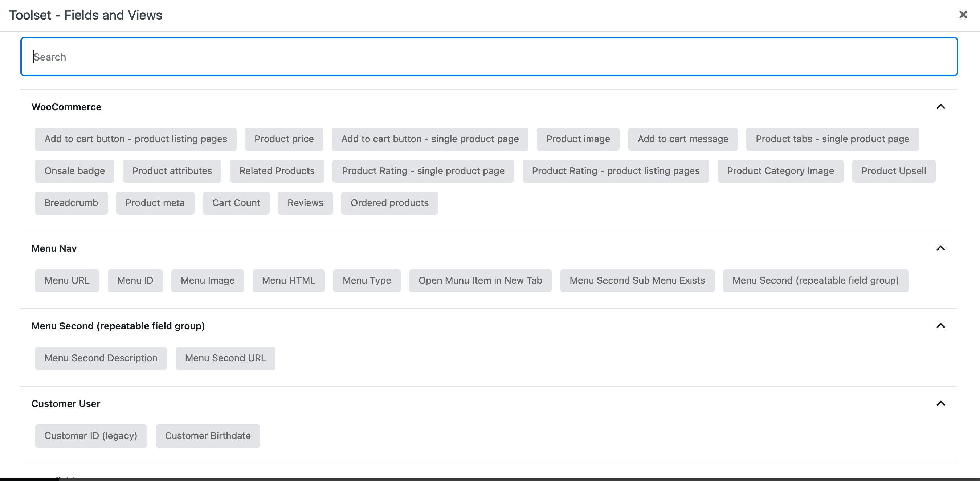The height and width of the screenshot is (481, 980).
Task: Choose the Menu Image field
Action: [x=207, y=281]
